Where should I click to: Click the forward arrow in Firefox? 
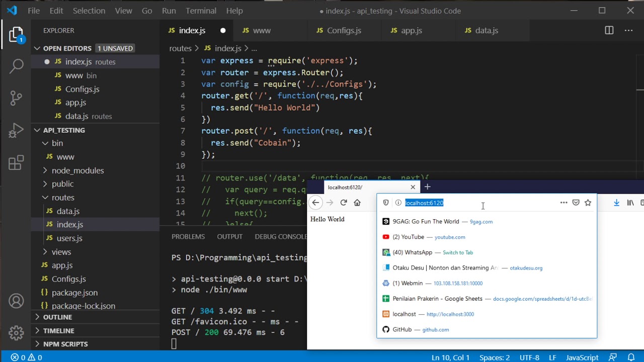(x=330, y=203)
